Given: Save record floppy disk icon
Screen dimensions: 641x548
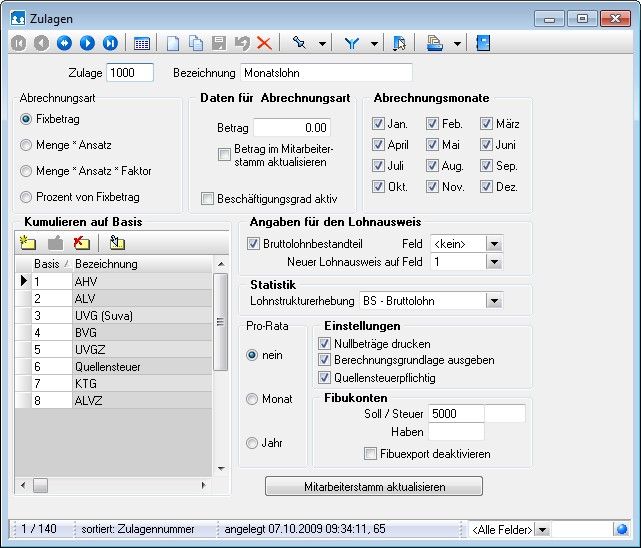Looking at the screenshot, I should point(219,43).
